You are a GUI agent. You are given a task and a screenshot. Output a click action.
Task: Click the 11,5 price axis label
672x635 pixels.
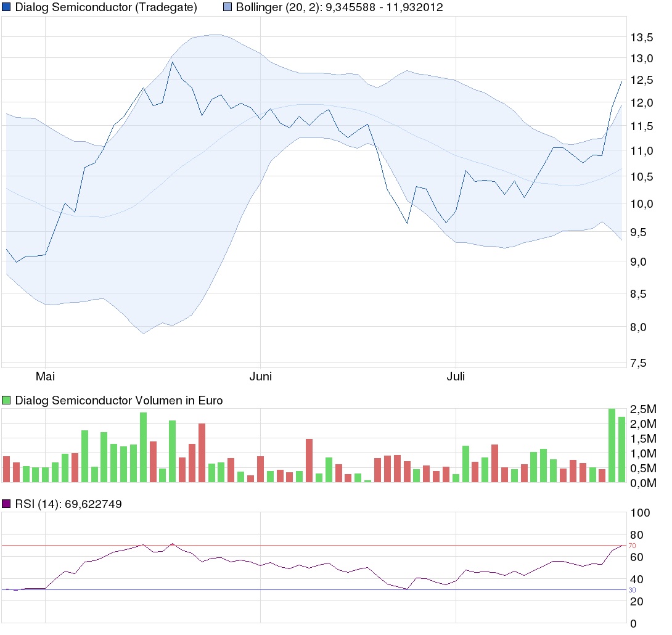pyautogui.click(x=642, y=126)
